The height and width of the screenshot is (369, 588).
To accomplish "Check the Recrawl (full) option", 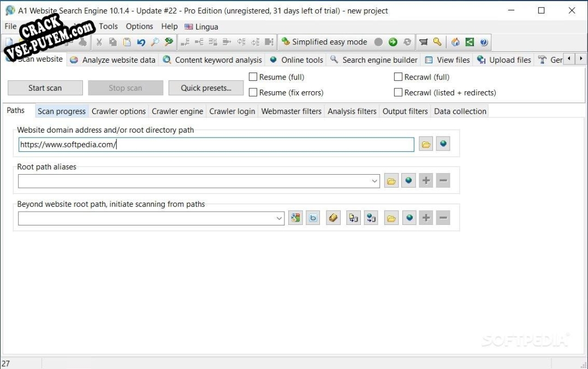I will [x=398, y=77].
